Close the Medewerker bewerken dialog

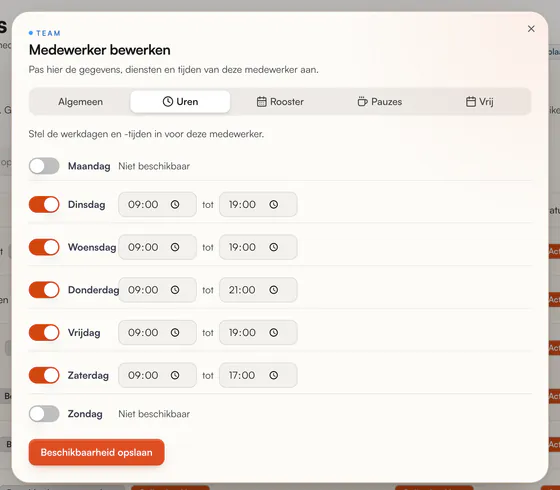click(x=531, y=29)
